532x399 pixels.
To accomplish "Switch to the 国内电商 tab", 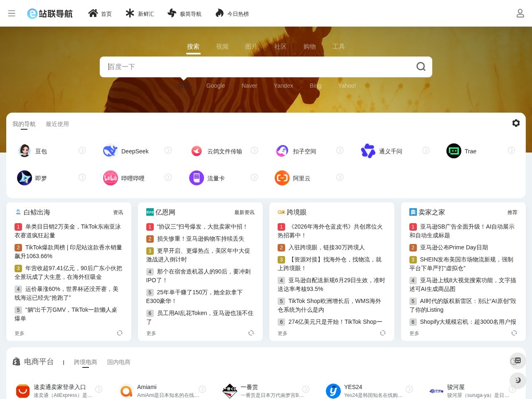I will tap(119, 362).
